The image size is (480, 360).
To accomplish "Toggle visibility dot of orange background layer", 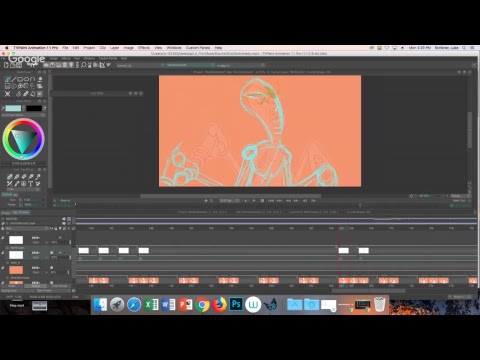I will (51, 268).
